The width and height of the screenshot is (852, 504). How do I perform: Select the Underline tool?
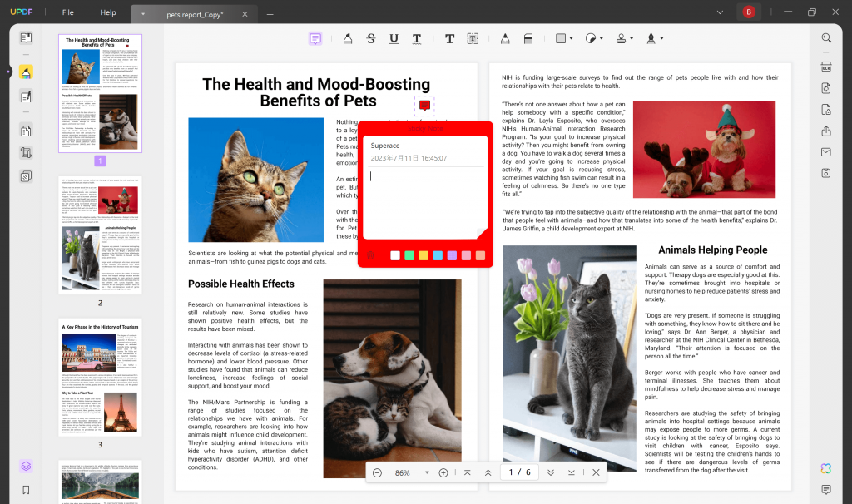(x=394, y=38)
